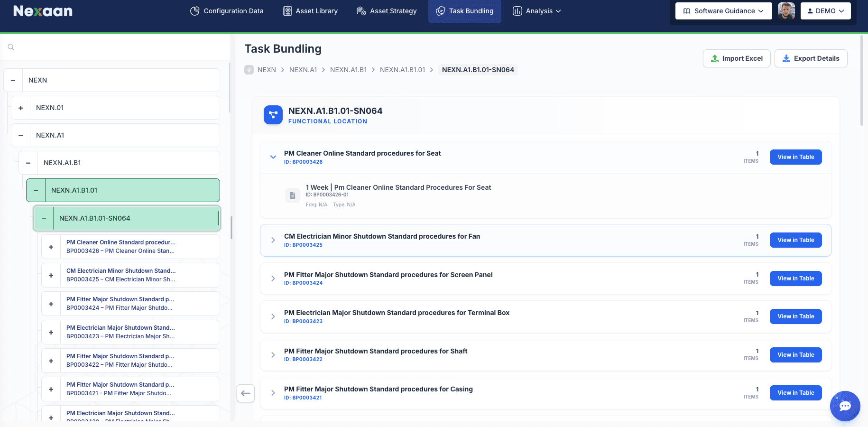Collapse the NEXN.A1 tree node

coord(21,135)
